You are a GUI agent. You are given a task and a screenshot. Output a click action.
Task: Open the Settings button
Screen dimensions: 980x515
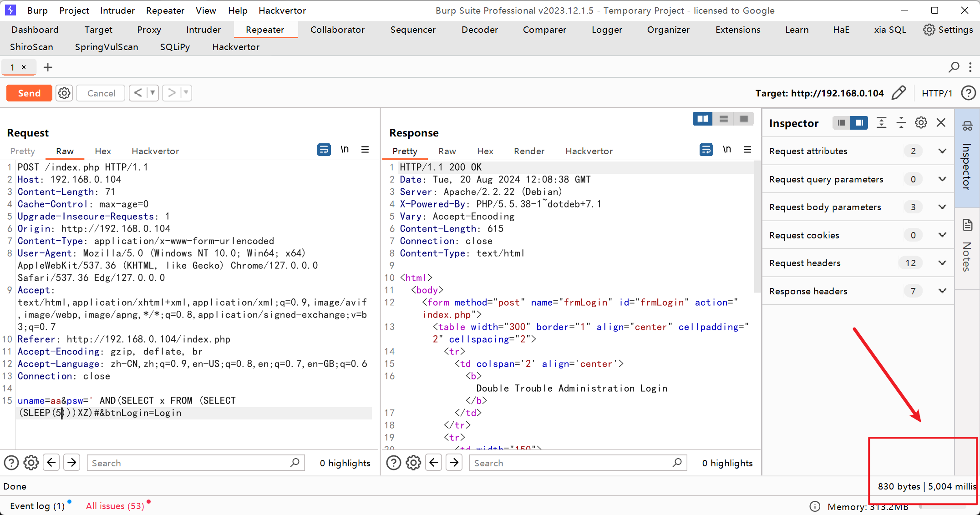948,30
